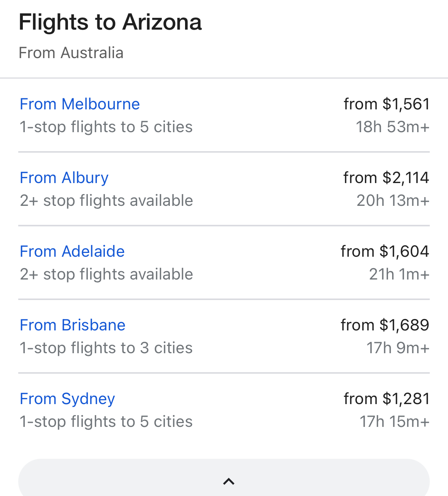The image size is (448, 496).
Task: Click the Brisbane price from $1,689
Action: point(385,325)
